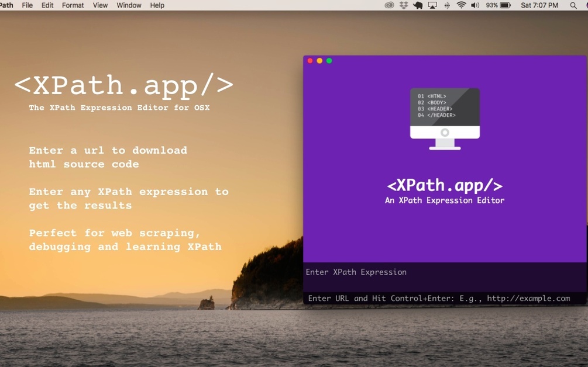Open the volume control icon
The image size is (588, 367).
click(474, 5)
